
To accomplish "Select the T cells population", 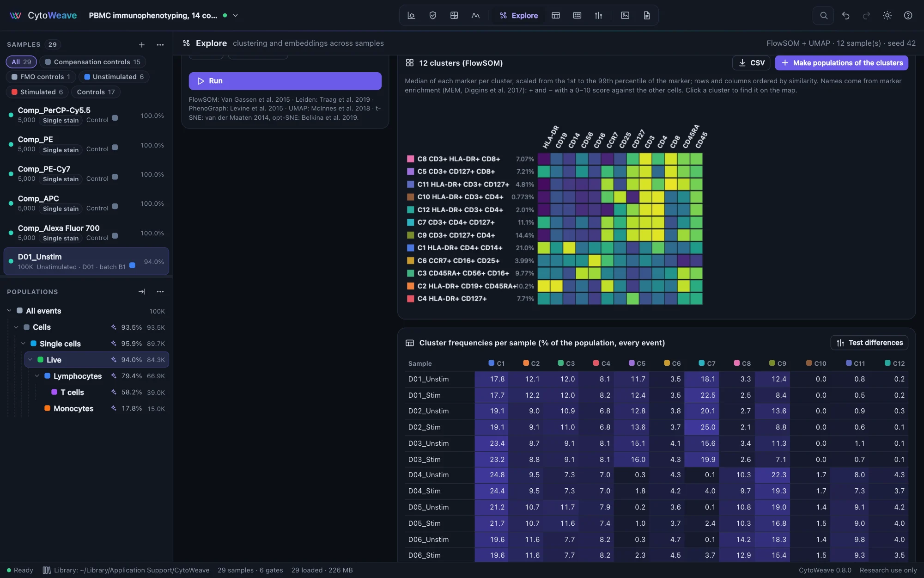I will click(72, 392).
